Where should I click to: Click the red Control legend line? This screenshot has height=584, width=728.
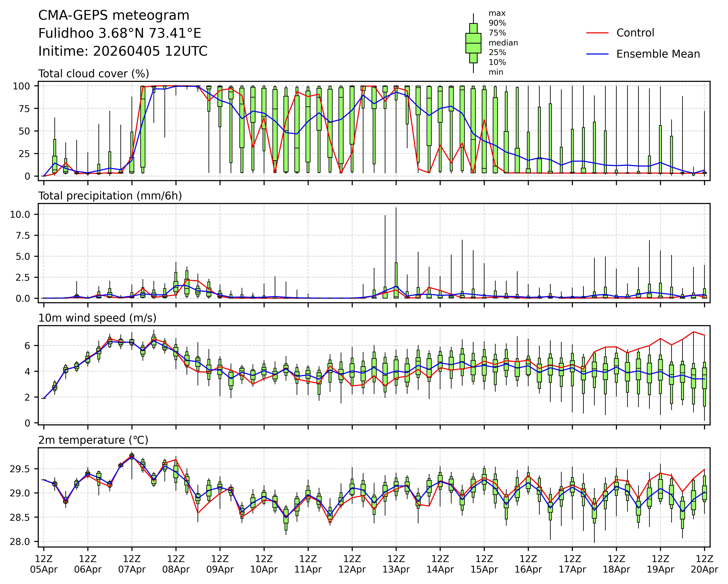tap(597, 33)
